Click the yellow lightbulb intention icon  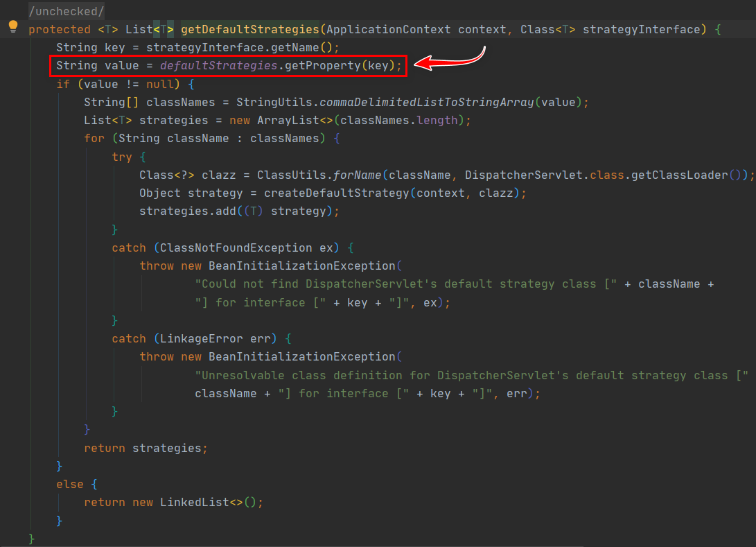tap(13, 27)
